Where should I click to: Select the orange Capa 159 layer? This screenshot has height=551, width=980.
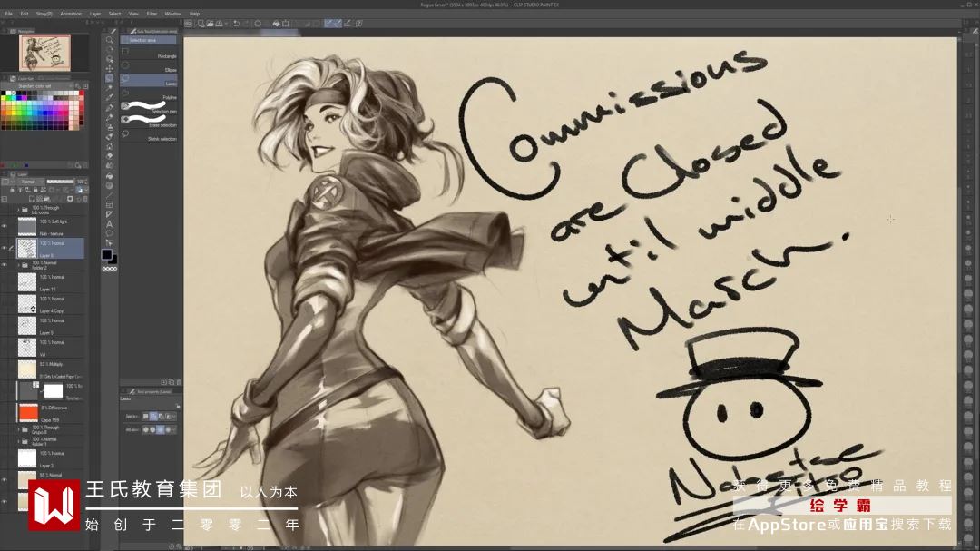[x=51, y=413]
